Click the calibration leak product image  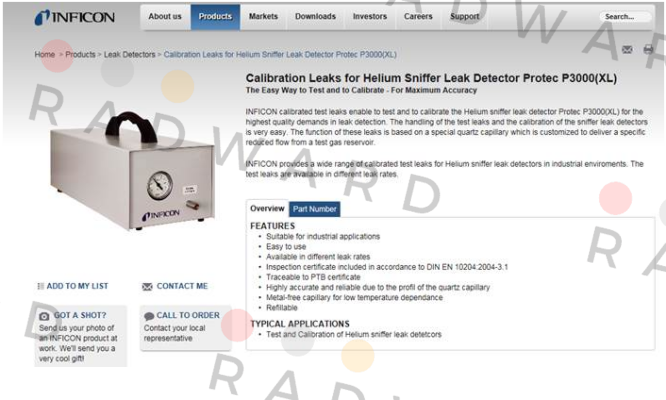[x=132, y=171]
